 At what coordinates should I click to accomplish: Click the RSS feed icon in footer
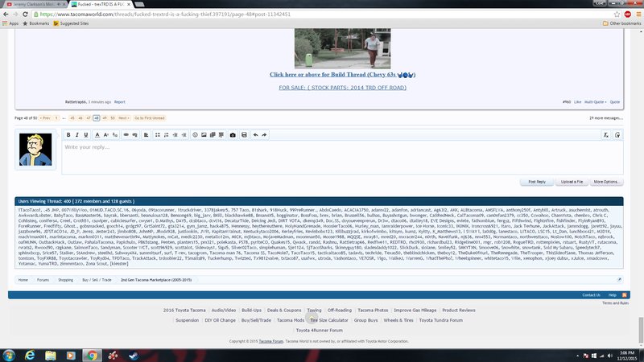click(x=625, y=295)
